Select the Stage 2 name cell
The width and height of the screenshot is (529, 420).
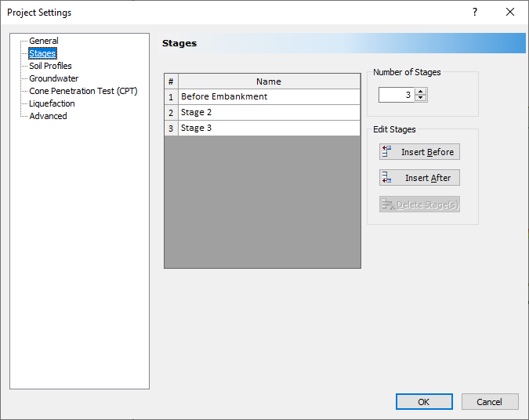(269, 112)
